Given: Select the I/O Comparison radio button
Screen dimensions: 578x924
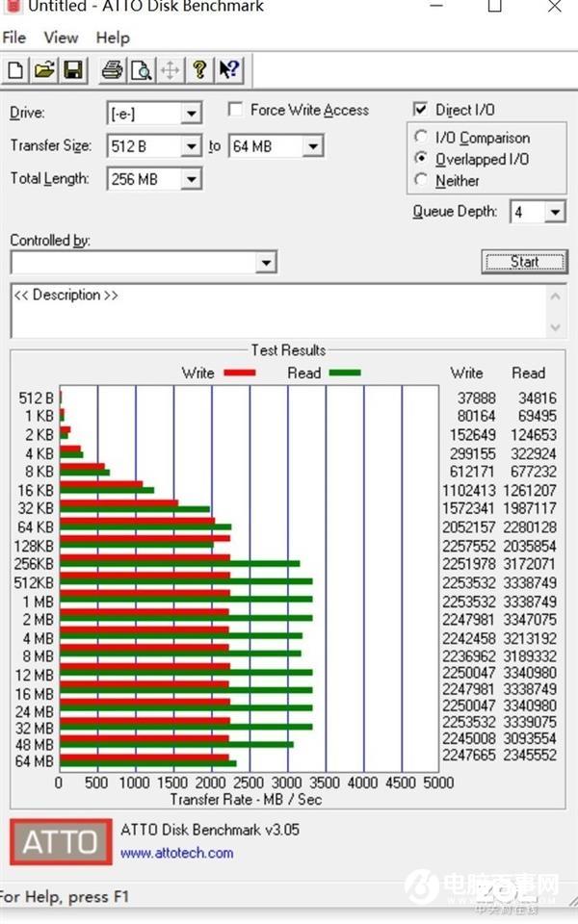Looking at the screenshot, I should (421, 137).
